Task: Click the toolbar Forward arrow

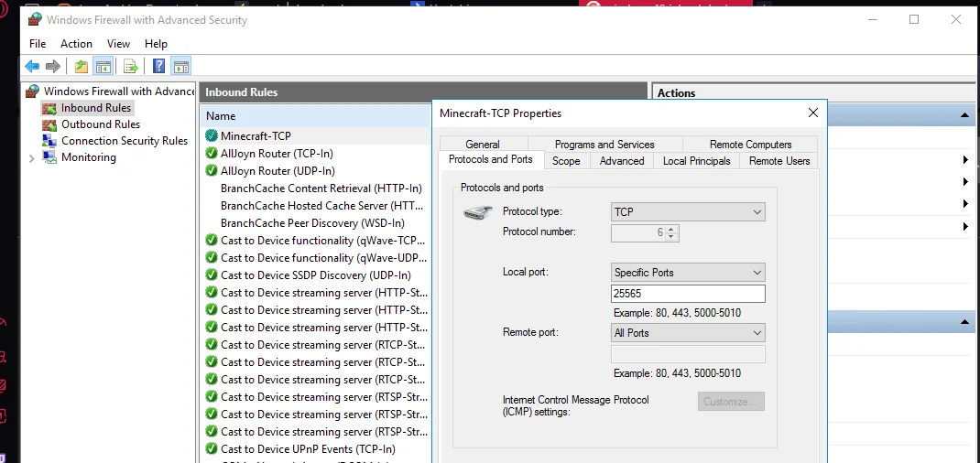Action: point(53,66)
